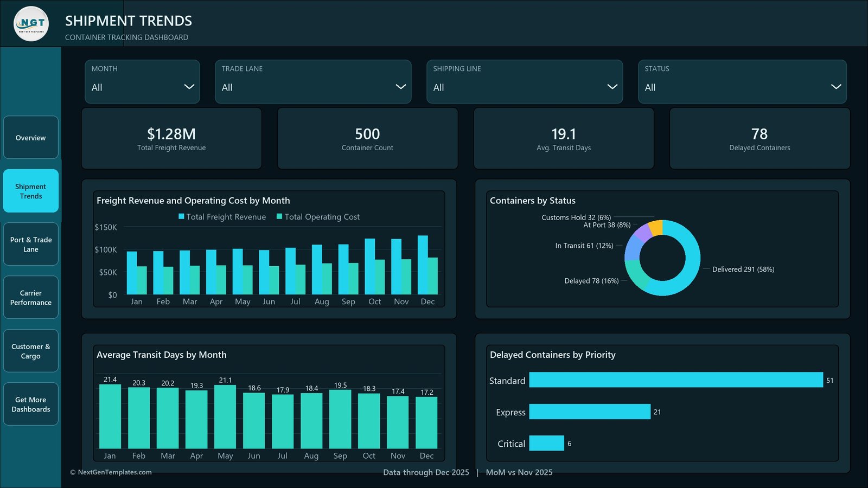
Task: Click the 17.2 data label above Dec
Action: point(427,392)
